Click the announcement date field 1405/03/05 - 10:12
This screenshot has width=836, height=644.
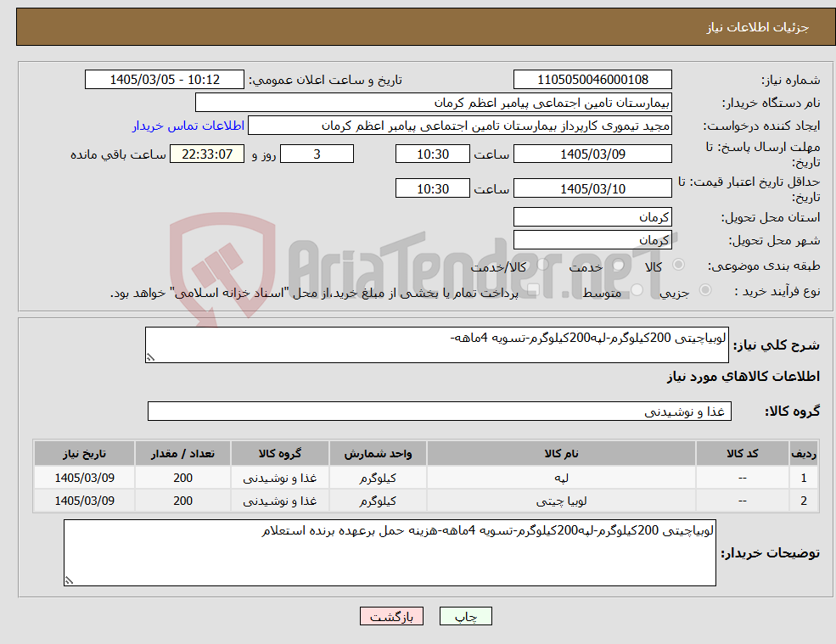164,80
